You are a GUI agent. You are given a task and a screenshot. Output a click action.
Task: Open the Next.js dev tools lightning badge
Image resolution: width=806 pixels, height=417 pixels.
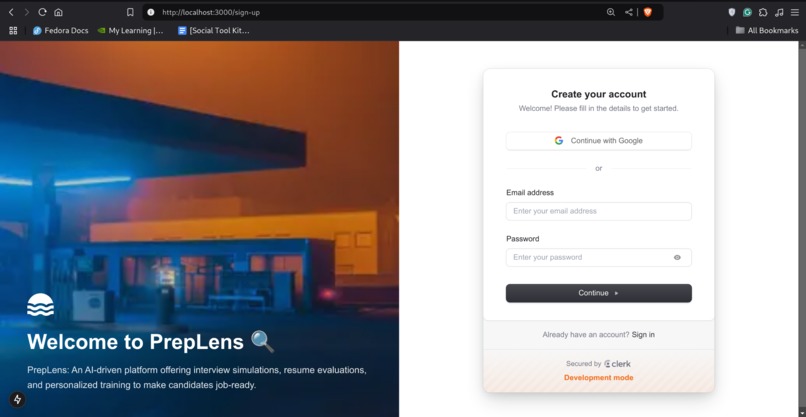(x=17, y=399)
